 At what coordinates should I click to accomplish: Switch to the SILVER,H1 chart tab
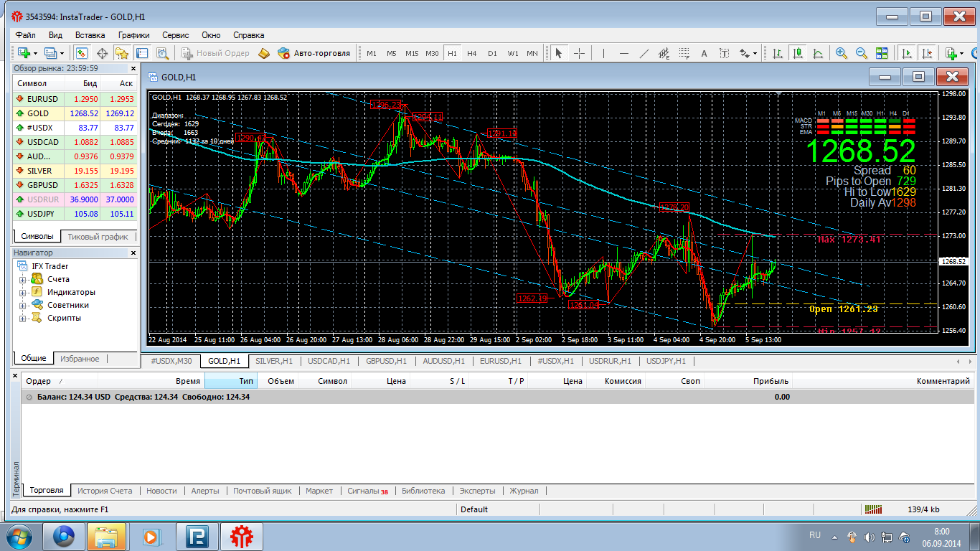point(274,361)
